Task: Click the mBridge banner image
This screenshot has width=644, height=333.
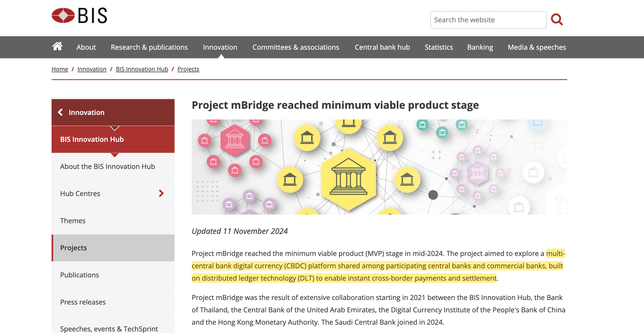Action: point(379,167)
